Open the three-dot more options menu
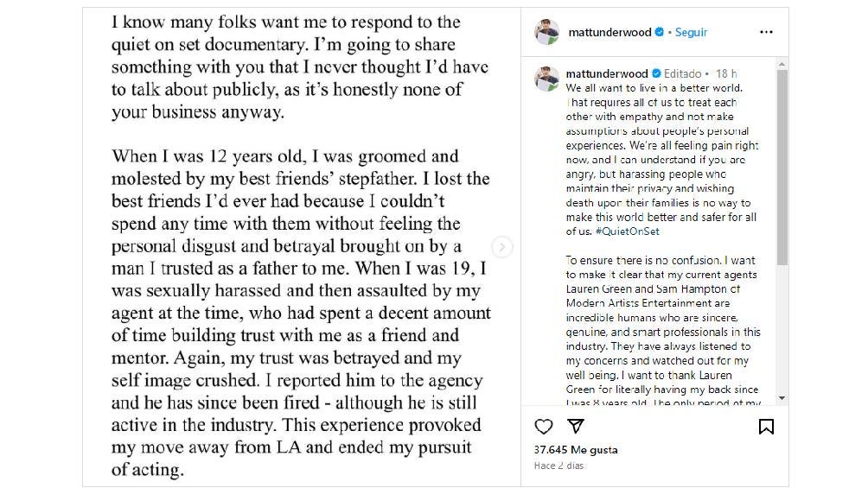The image size is (868, 488). point(766,32)
